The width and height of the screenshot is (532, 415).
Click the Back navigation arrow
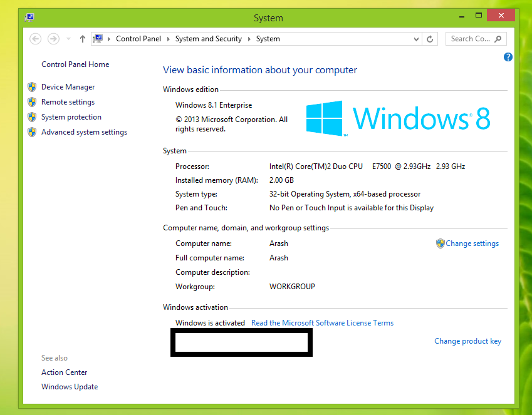click(x=35, y=39)
